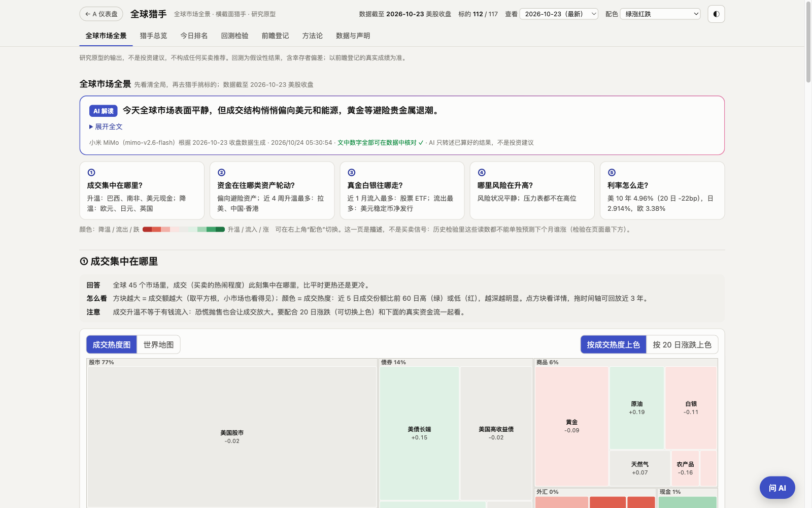Open the 真金白银往哪走? card
The width and height of the screenshot is (812, 508).
click(x=402, y=190)
